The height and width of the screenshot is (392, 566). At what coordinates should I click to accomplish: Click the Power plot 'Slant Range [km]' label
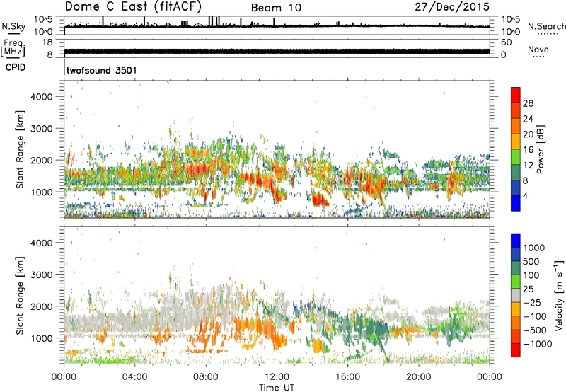click(x=20, y=149)
